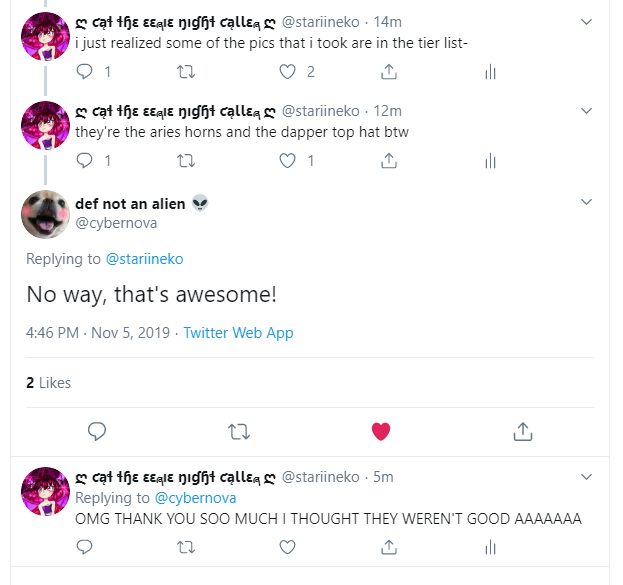Open the chevron menu for cybernova's tweet
623x585 pixels.
(586, 201)
